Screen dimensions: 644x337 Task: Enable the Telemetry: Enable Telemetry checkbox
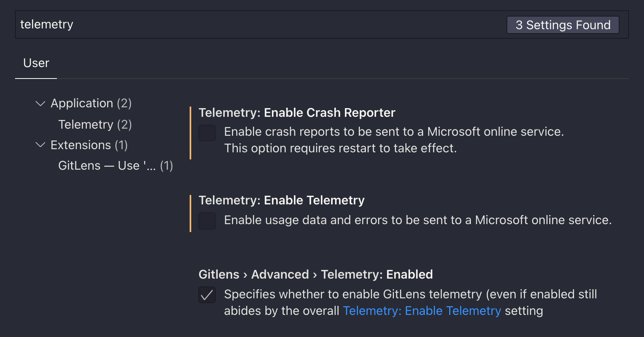coord(207,221)
